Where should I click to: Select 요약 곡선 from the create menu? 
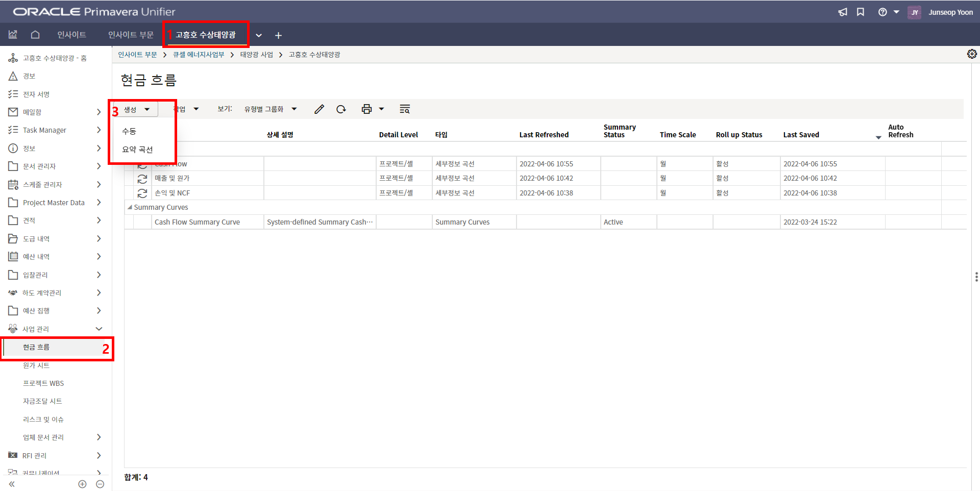pos(137,150)
